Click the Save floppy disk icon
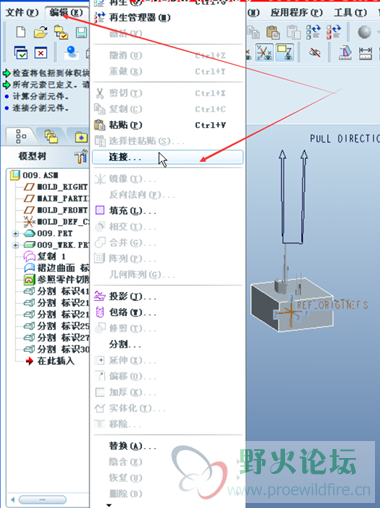The height and width of the screenshot is (508, 380). [x=81, y=32]
